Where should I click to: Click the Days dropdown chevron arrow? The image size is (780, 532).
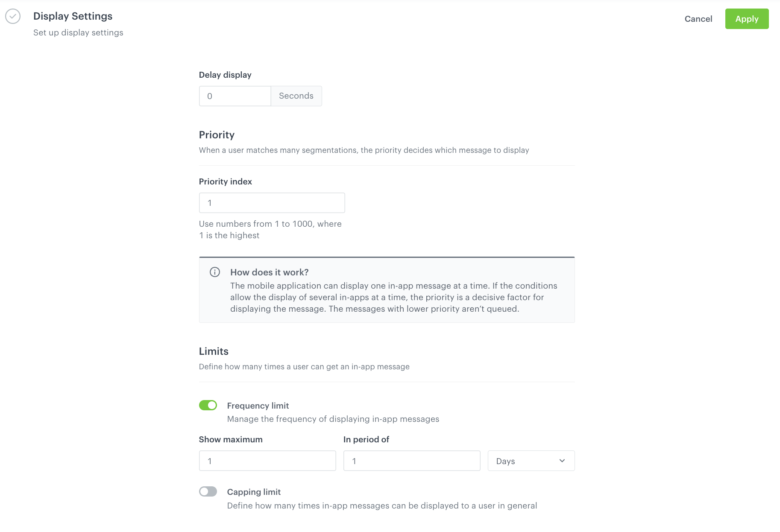(x=562, y=461)
